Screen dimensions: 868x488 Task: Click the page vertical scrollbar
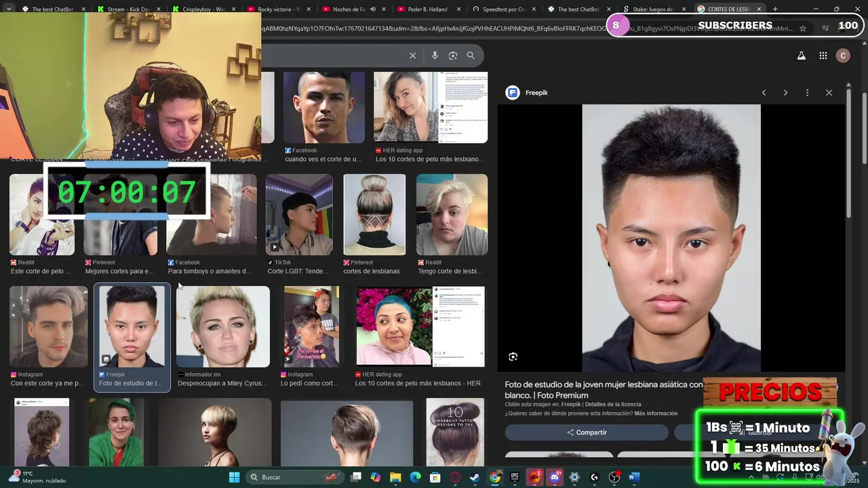tap(864, 127)
